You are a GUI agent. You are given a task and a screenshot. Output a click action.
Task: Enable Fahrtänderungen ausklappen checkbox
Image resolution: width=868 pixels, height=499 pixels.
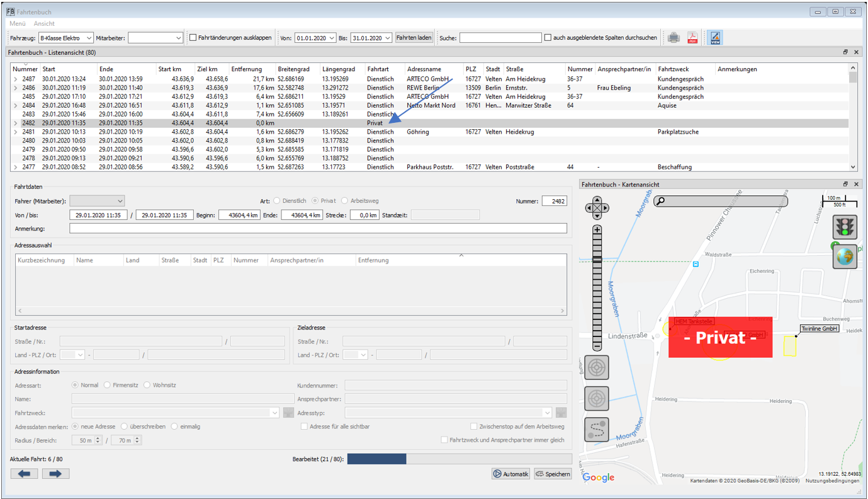(193, 38)
